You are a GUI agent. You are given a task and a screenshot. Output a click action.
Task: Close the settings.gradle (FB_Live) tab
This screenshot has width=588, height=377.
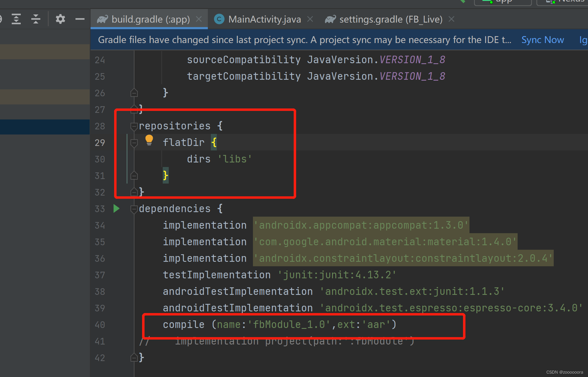(451, 19)
